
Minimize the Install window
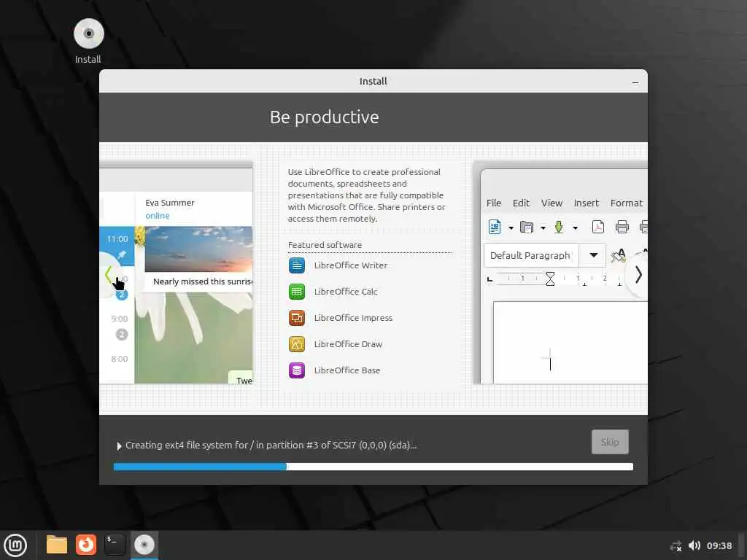(x=635, y=82)
